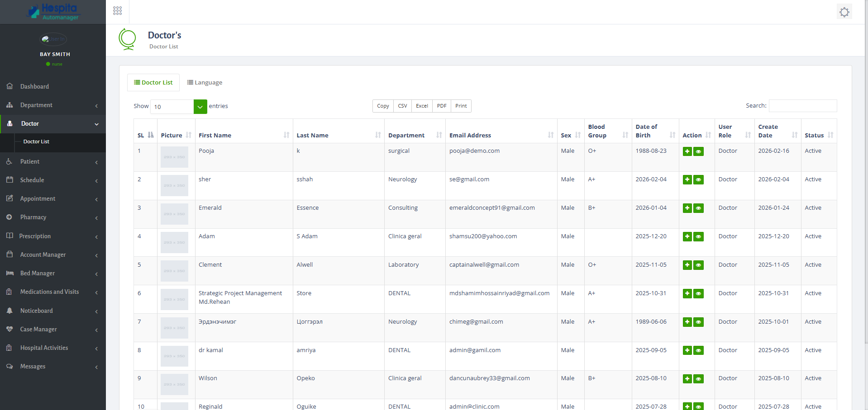Image resolution: width=868 pixels, height=410 pixels.
Task: Click the apps grid icon near the logo
Action: [117, 10]
